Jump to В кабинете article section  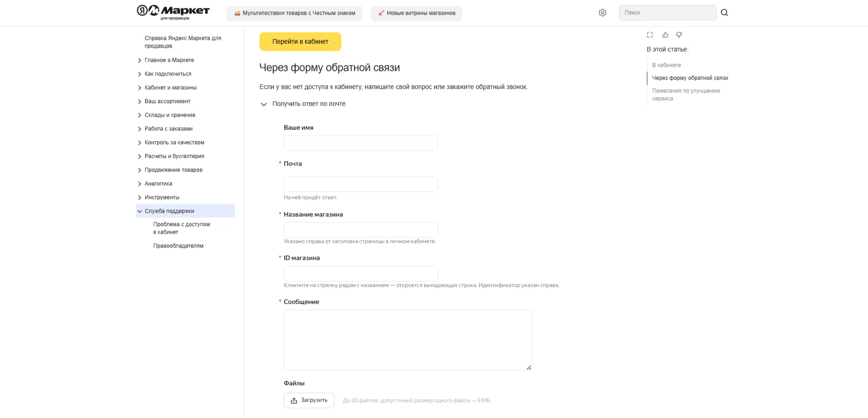point(666,65)
